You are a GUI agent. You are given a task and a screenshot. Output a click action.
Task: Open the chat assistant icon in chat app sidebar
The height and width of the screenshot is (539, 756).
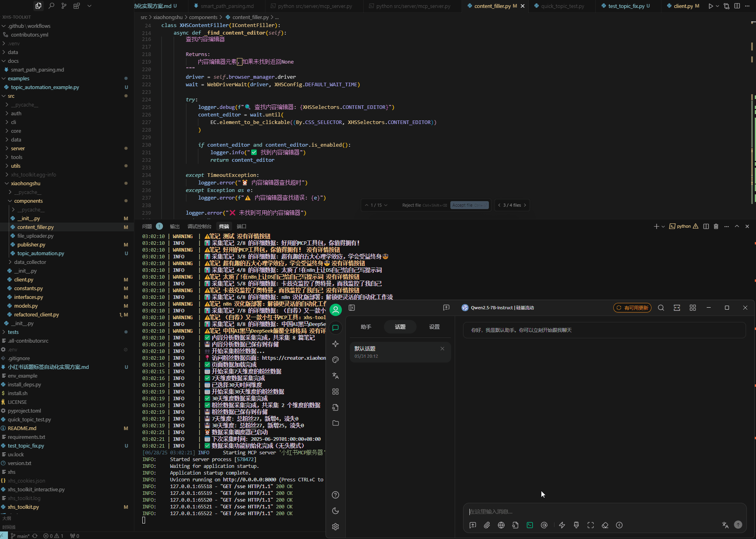335,328
